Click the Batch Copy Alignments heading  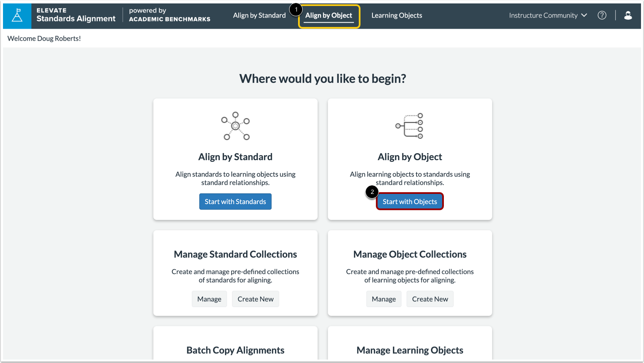(235, 350)
